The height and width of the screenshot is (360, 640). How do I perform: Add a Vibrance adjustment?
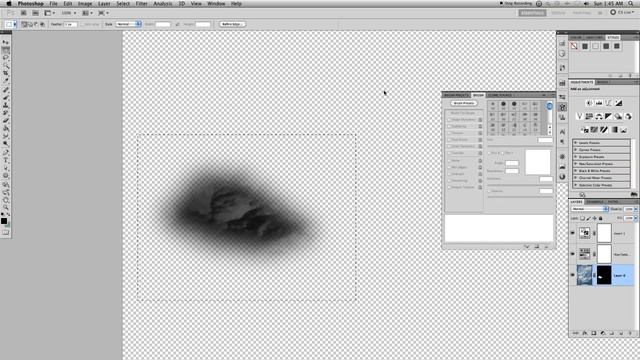(x=579, y=117)
